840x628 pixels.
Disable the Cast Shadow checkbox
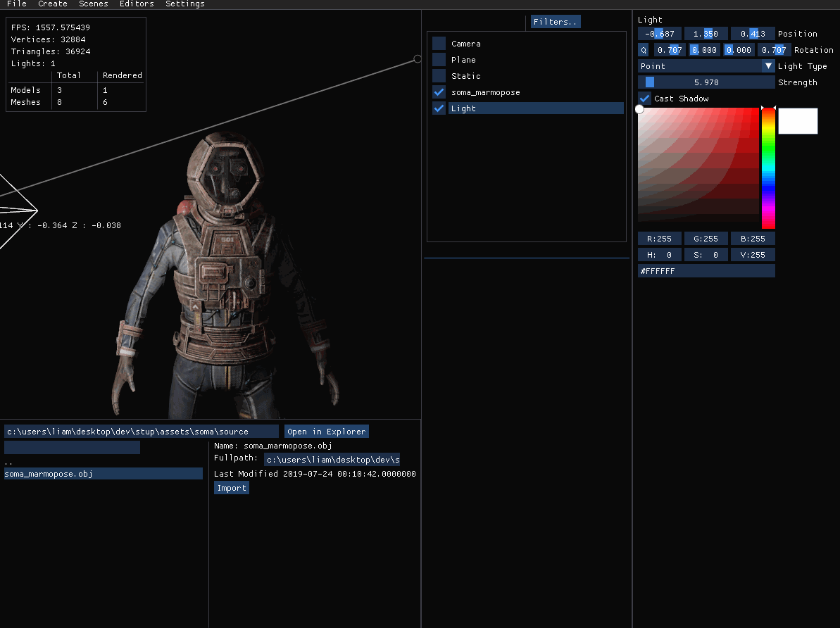pyautogui.click(x=644, y=99)
